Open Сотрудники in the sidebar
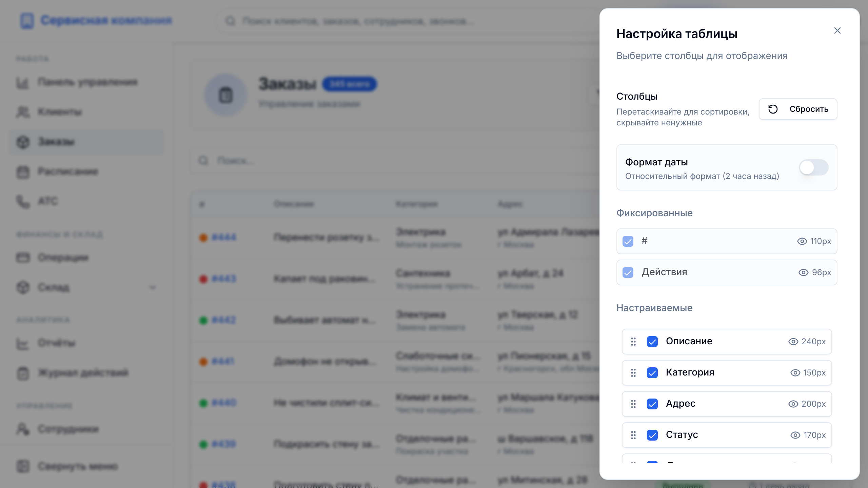Screen dimensions: 868x488 (87, 429)
